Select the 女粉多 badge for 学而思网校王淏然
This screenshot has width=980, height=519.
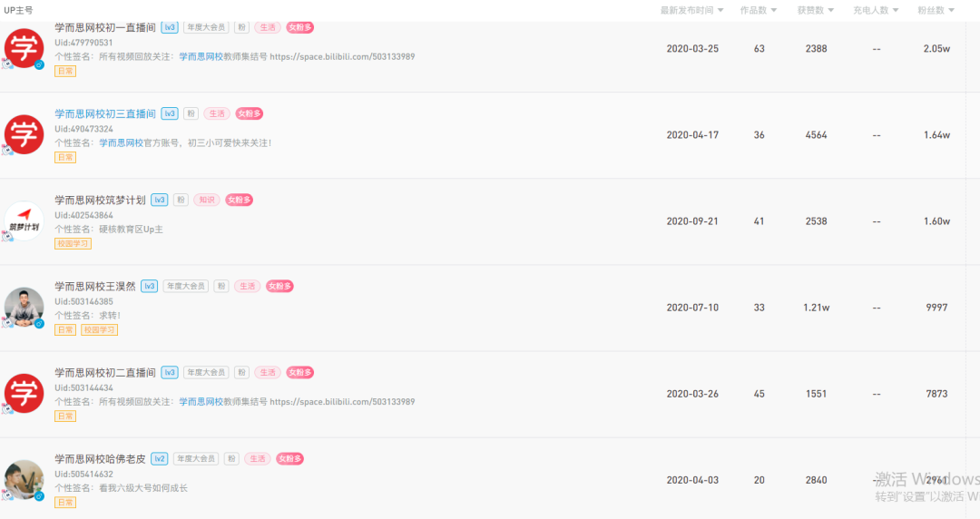(279, 287)
